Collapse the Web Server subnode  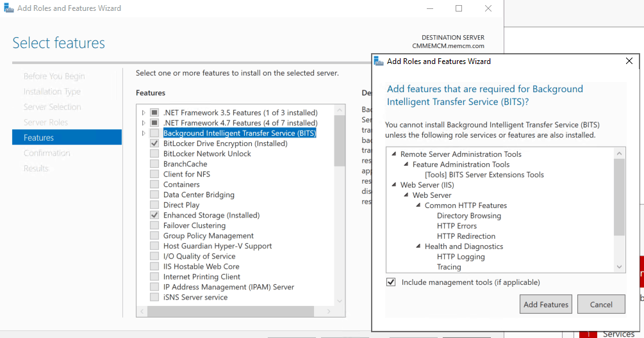tap(406, 195)
